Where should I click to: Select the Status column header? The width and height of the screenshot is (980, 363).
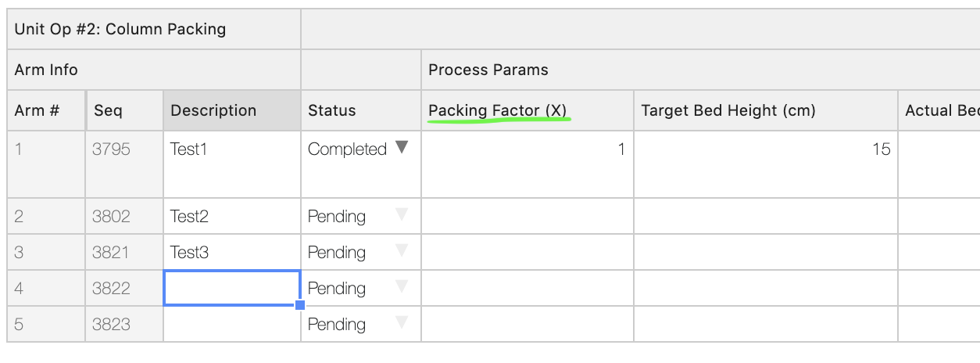[361, 110]
